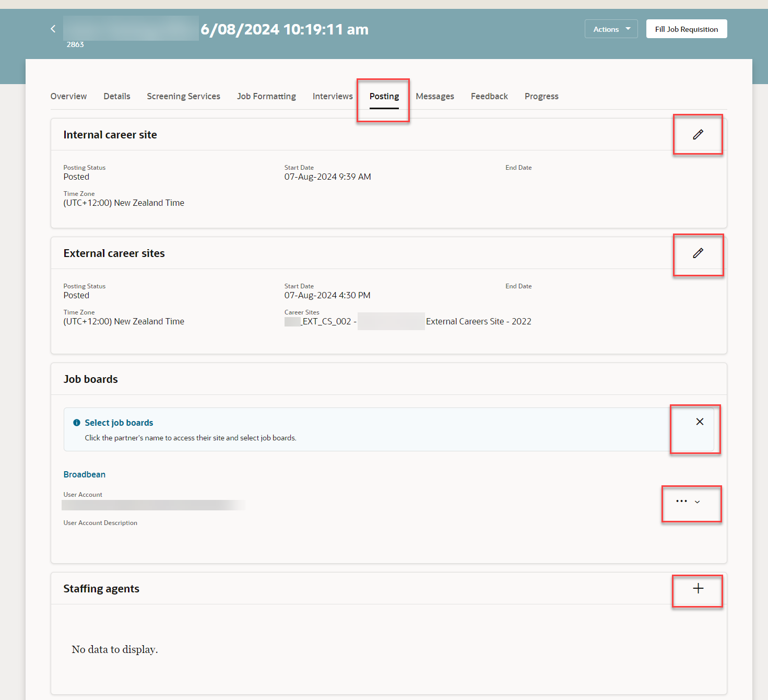Screen dimensions: 768x700
Task: Click the User Account value field
Action: pyautogui.click(x=153, y=505)
